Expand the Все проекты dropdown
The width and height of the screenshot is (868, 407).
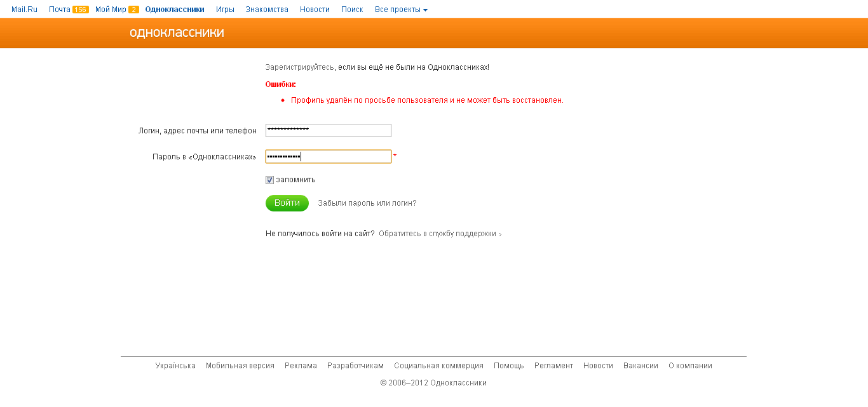(401, 10)
